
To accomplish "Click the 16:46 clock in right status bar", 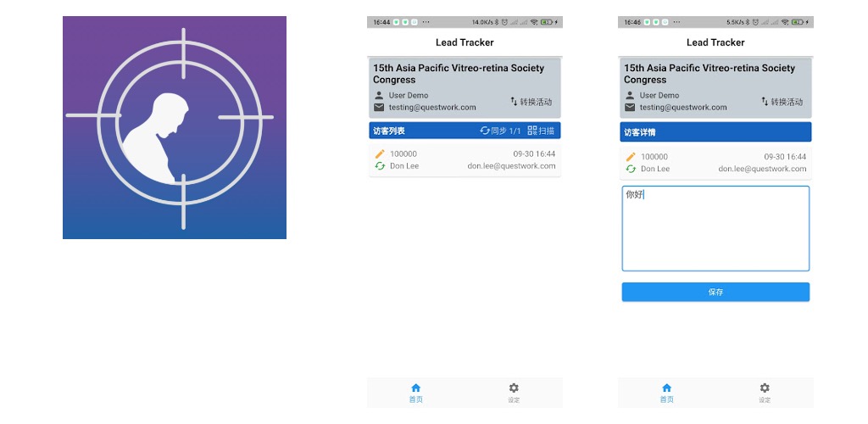I will [632, 22].
